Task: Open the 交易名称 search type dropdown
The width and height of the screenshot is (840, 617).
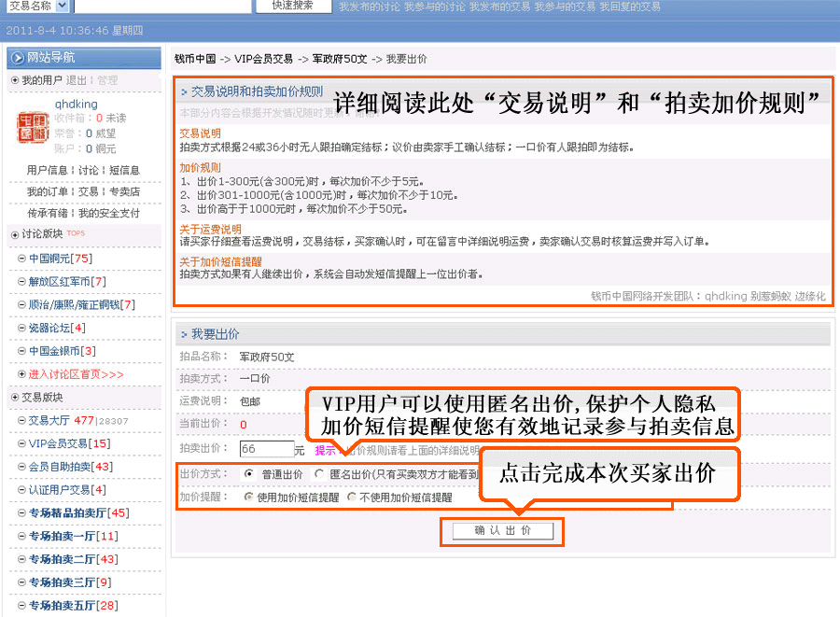Action: click(62, 6)
